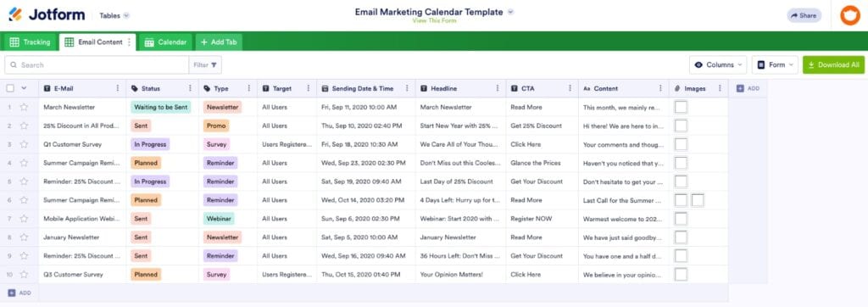Open the user avatar profile icon
Screen dimensions: 868x307
coord(849,15)
